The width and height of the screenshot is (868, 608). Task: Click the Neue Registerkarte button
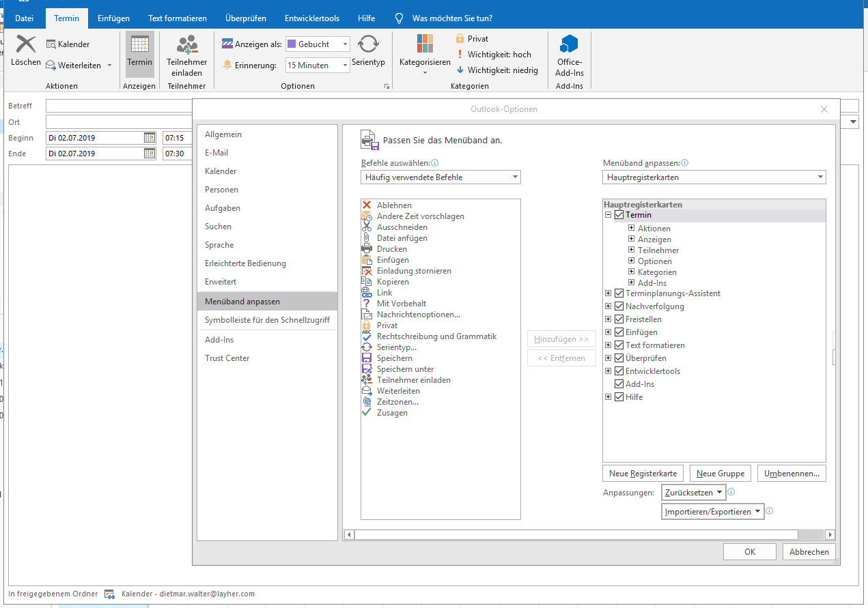[x=643, y=474]
